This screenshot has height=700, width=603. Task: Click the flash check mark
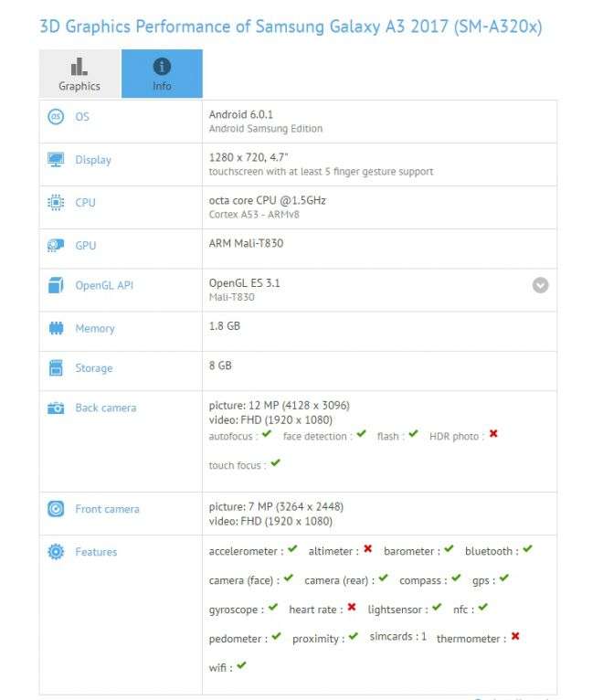pyautogui.click(x=413, y=433)
